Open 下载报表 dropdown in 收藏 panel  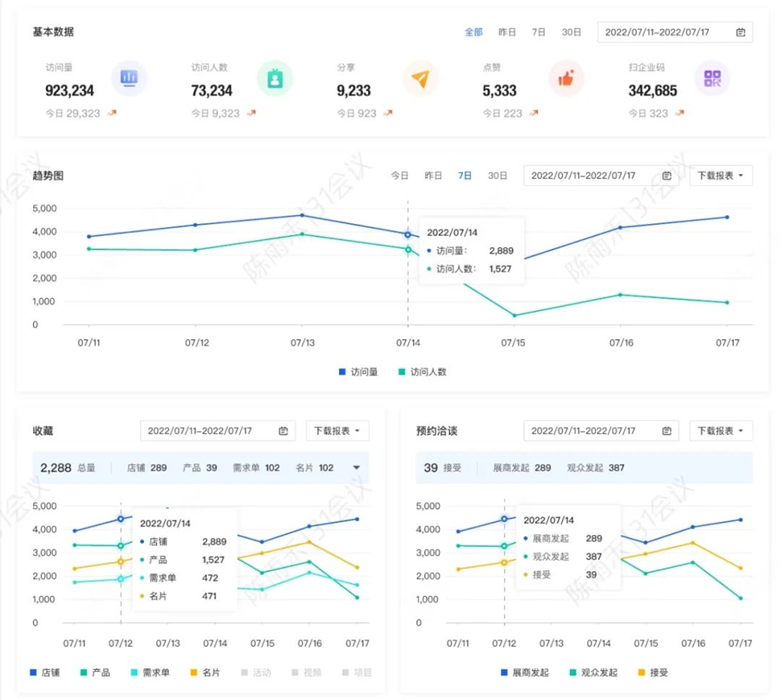pyautogui.click(x=337, y=431)
